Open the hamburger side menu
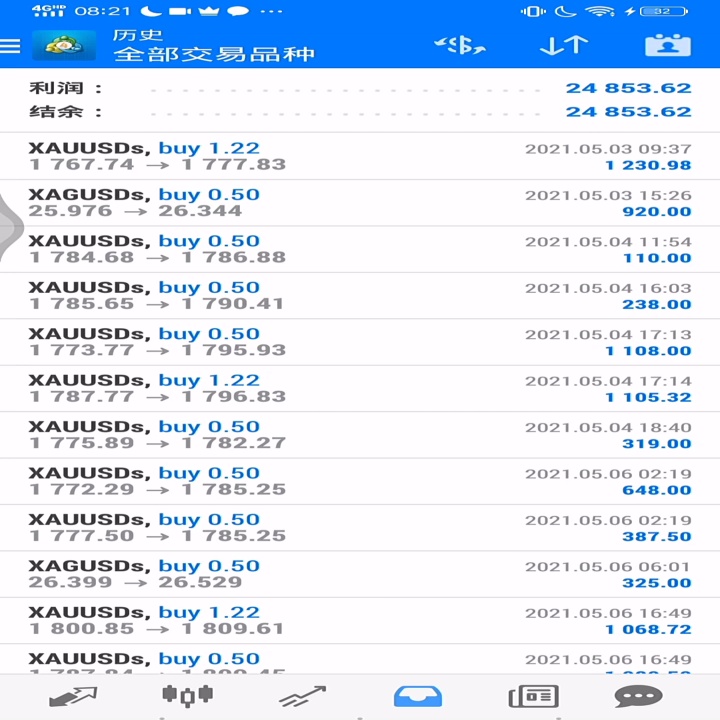720x720 pixels. click(10, 46)
